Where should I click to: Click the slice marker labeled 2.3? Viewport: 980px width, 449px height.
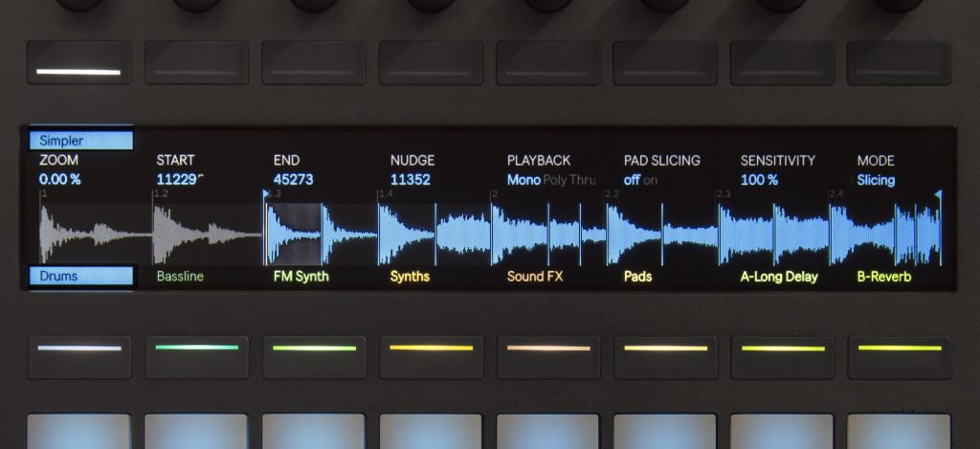tap(724, 194)
